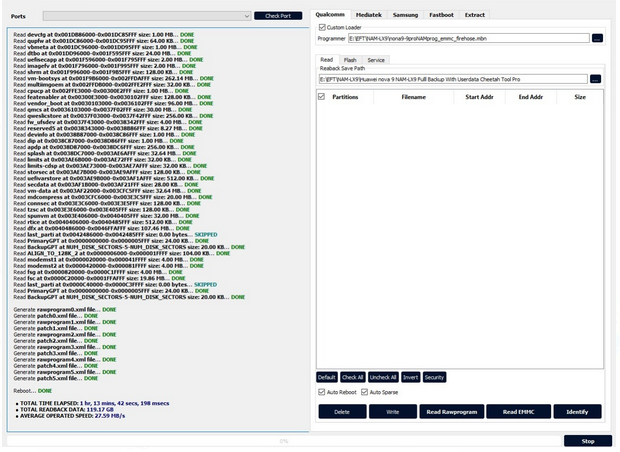620x452 pixels.
Task: Sort by the Filename column header
Action: (414, 97)
